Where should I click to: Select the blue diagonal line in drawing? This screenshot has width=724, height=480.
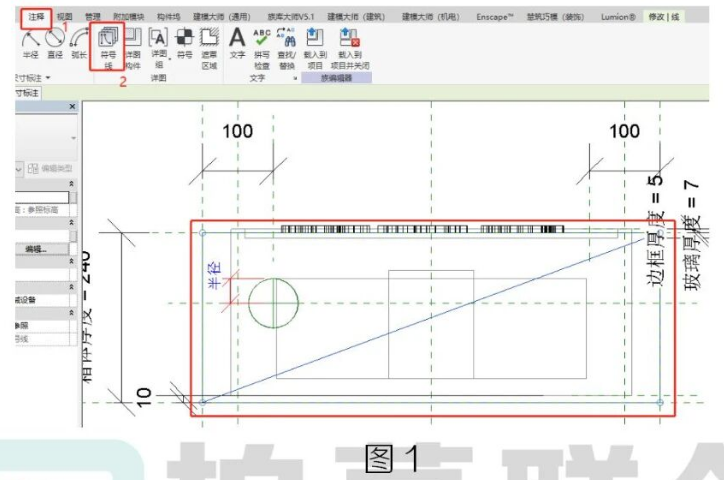(x=424, y=319)
